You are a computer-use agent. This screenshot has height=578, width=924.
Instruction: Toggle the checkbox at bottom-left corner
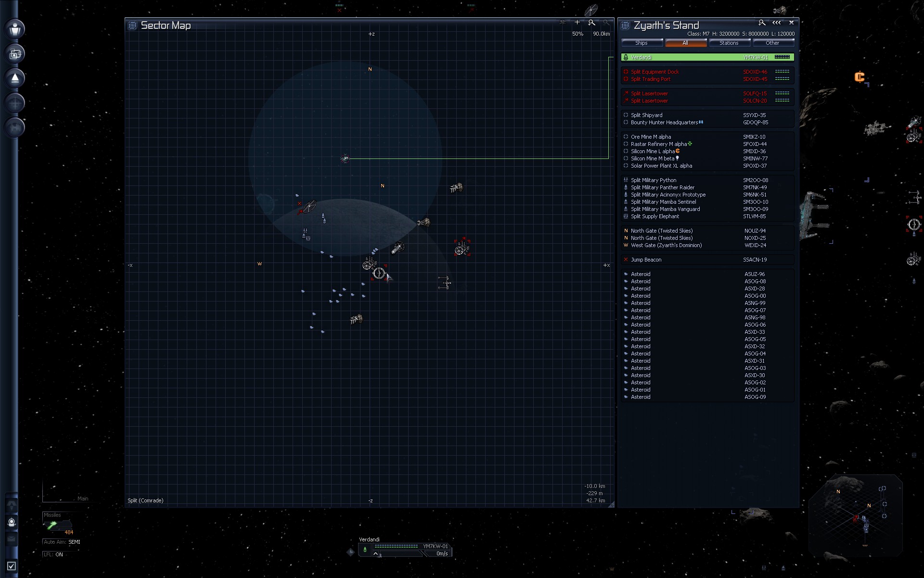coord(12,566)
